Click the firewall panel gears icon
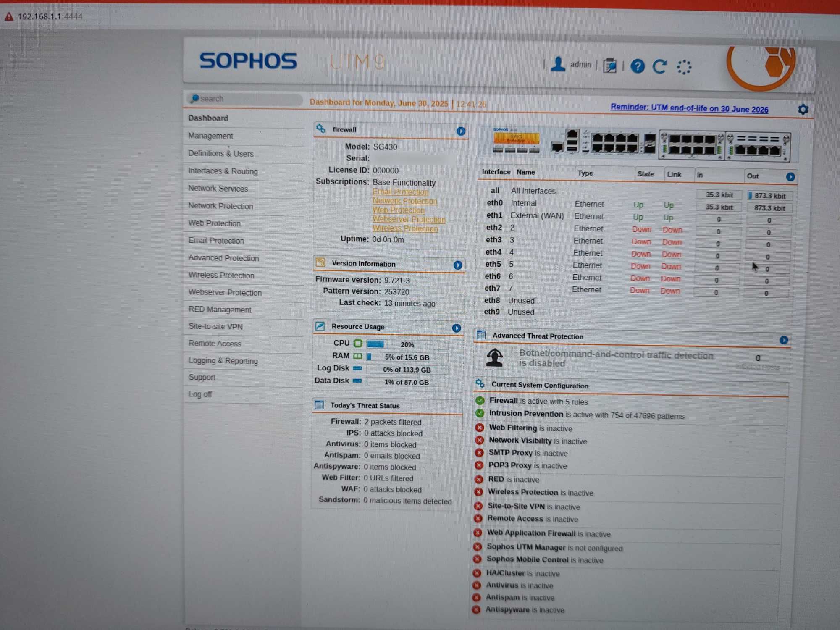Viewport: 840px width, 630px height. 321,129
